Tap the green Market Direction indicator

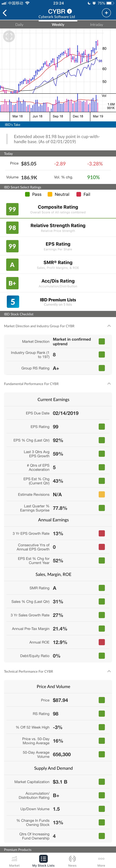click(x=101, y=341)
